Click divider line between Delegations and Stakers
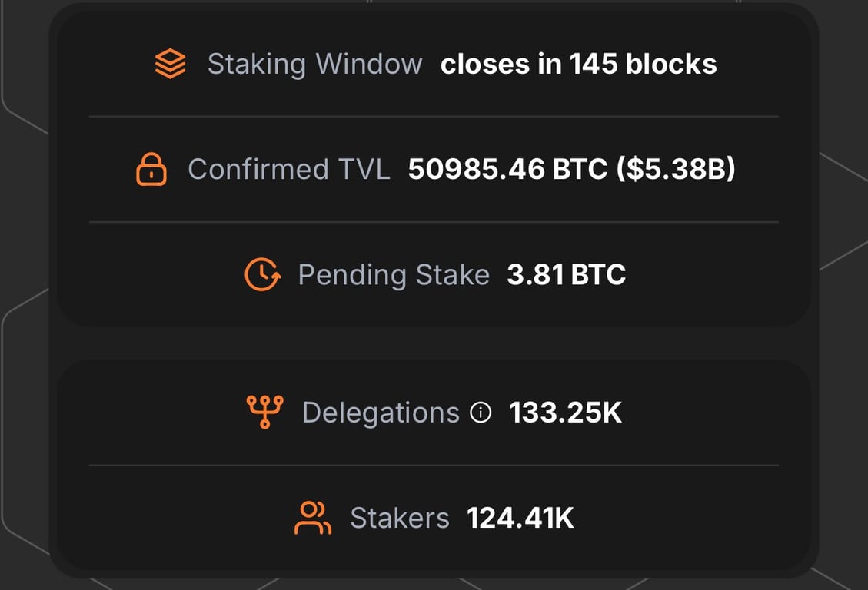 [434, 465]
